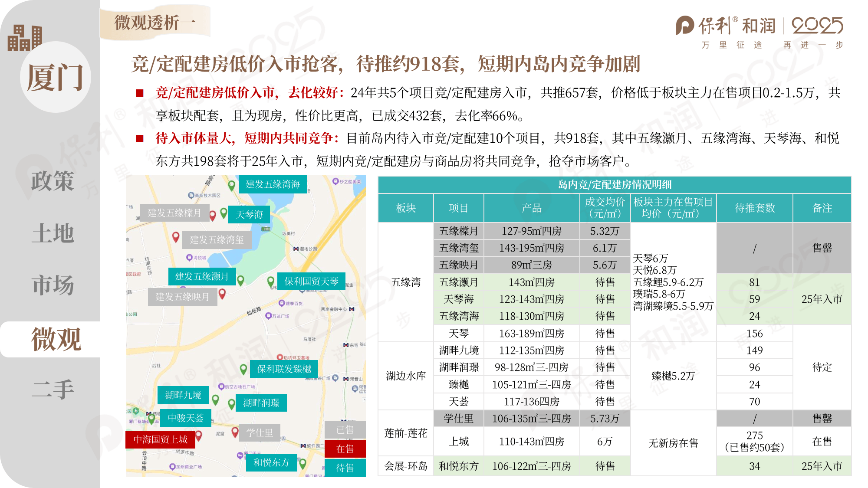Switch to the 二手 sidebar tab

(53, 389)
